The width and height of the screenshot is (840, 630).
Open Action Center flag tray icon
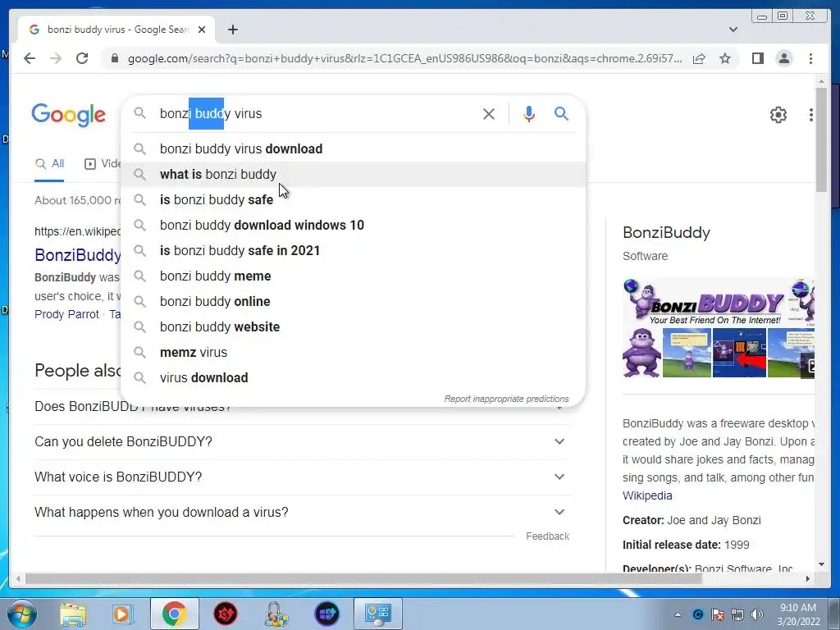pos(718,614)
